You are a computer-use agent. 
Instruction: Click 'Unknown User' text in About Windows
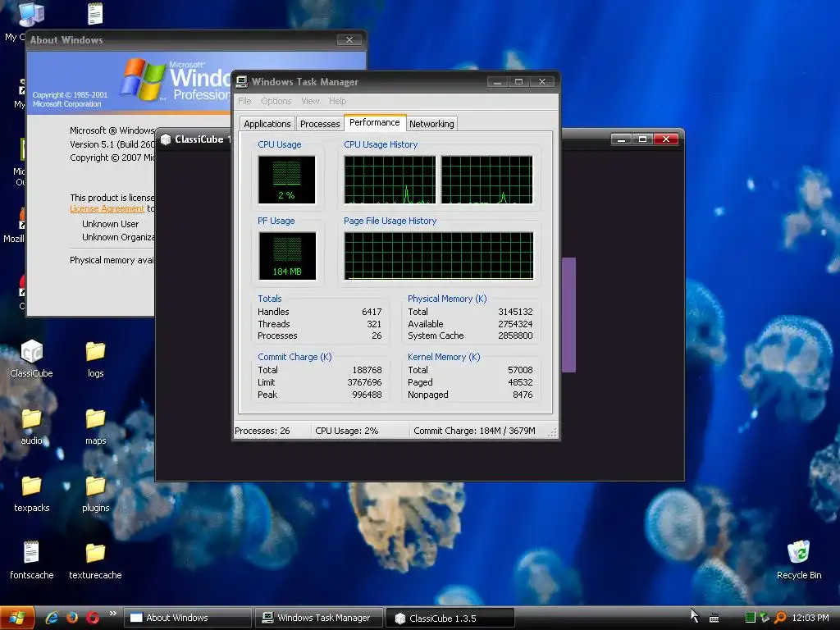[x=111, y=224]
